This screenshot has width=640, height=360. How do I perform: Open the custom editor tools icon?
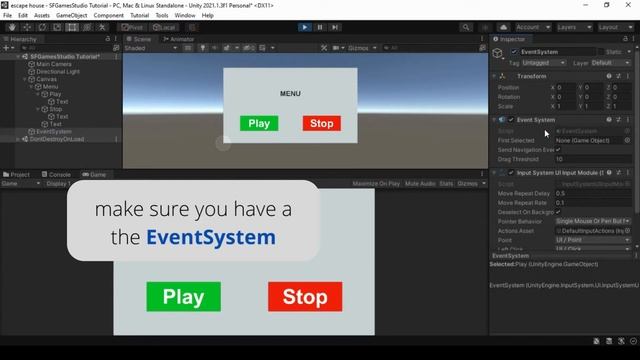click(x=102, y=27)
